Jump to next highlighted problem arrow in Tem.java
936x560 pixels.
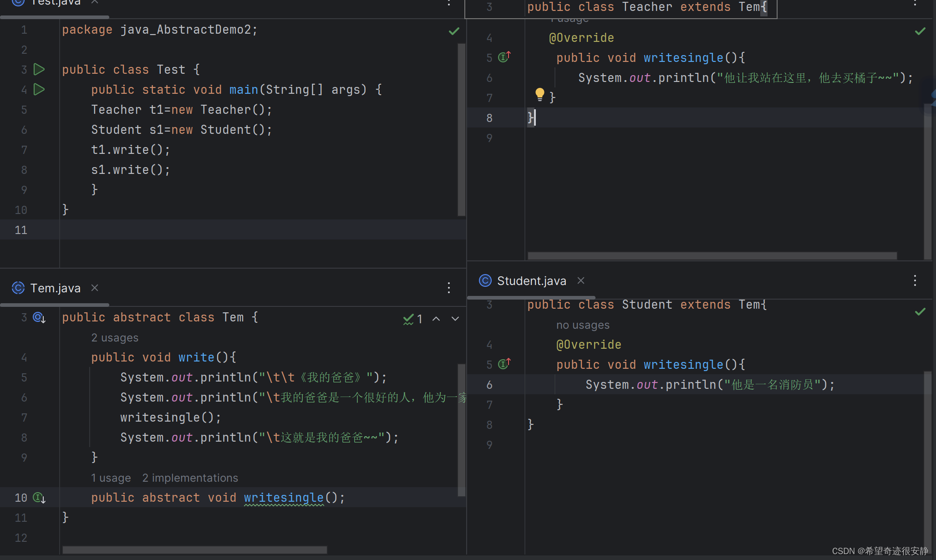[455, 319]
